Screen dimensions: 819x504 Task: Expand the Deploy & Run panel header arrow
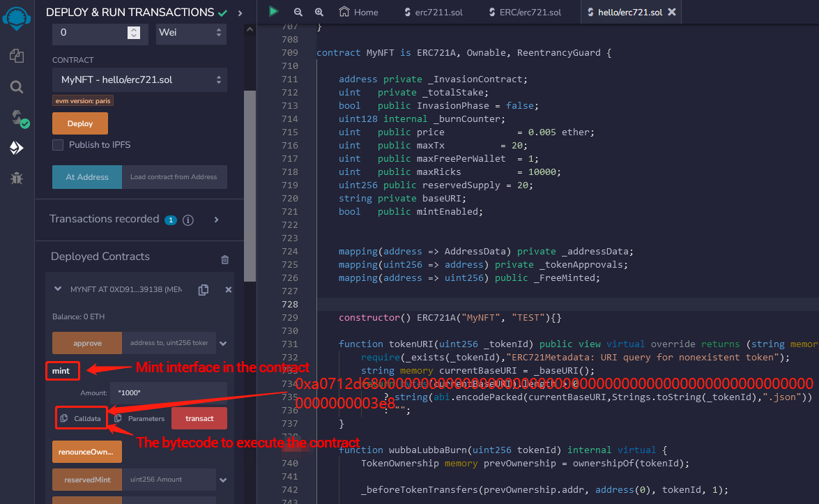coord(240,13)
